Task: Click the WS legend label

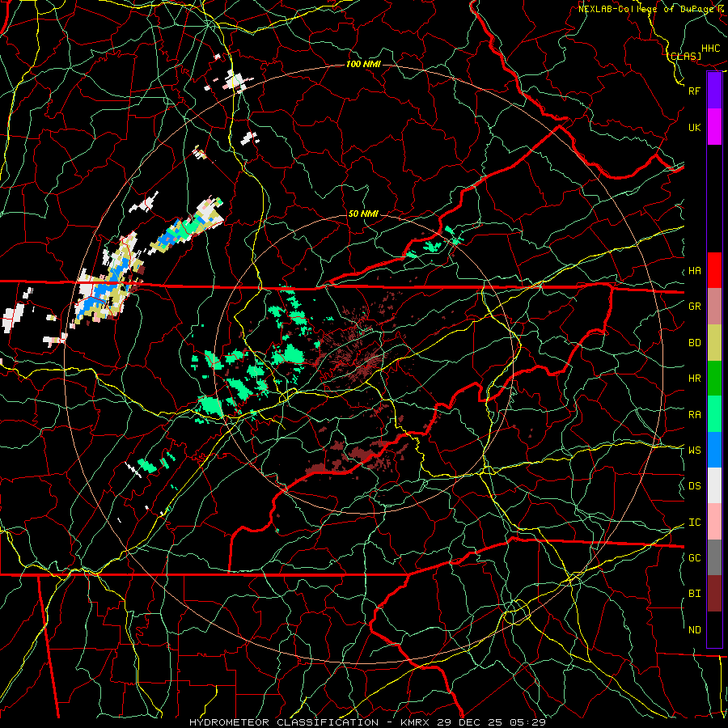Action: point(695,450)
